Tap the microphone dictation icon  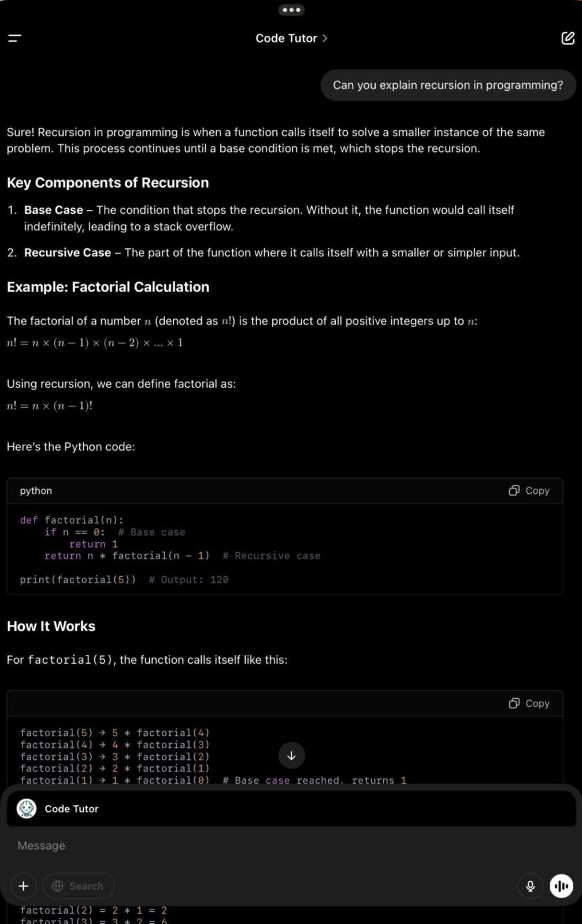tap(530, 886)
